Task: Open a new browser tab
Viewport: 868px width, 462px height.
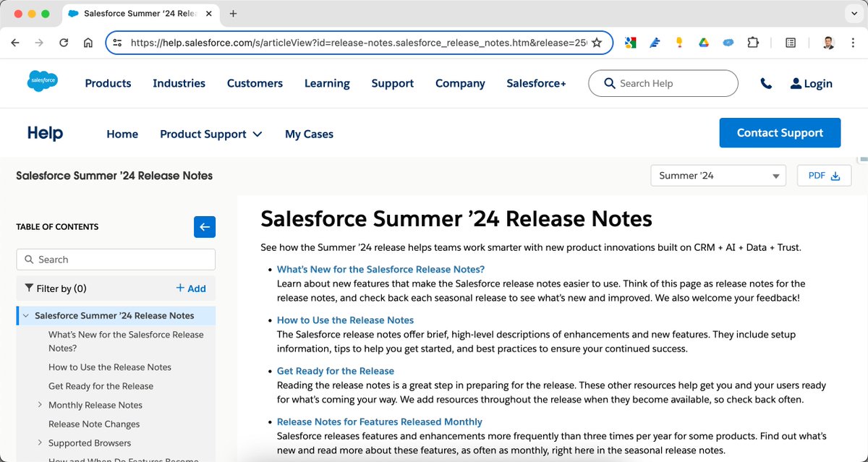Action: click(233, 14)
